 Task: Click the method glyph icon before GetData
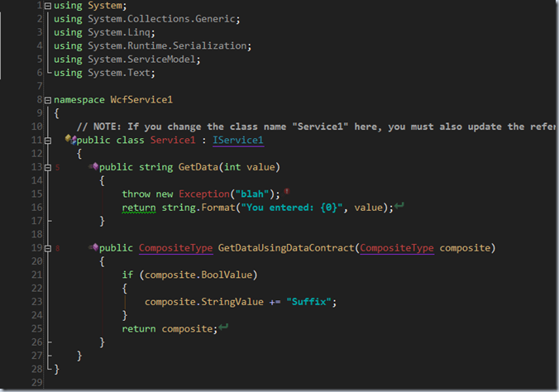(93, 166)
